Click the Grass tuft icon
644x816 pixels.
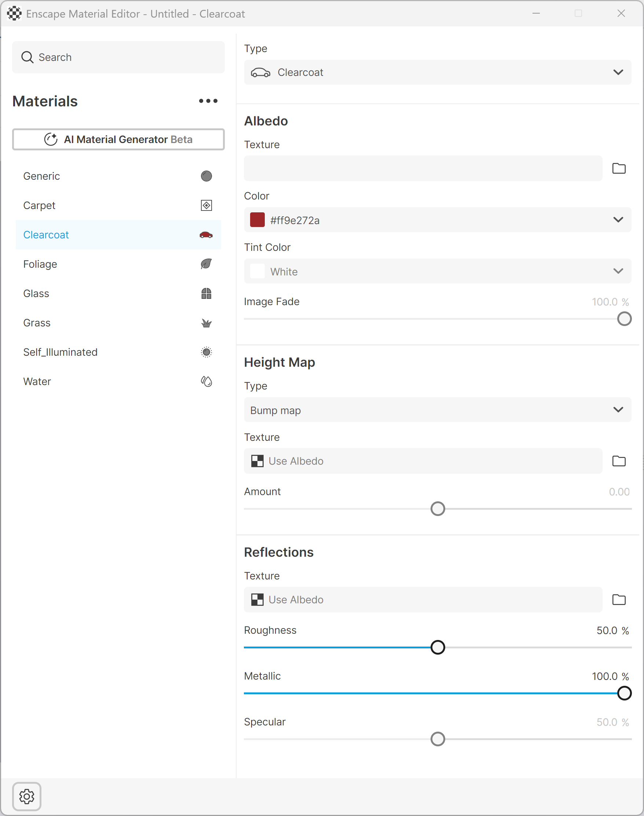point(206,323)
